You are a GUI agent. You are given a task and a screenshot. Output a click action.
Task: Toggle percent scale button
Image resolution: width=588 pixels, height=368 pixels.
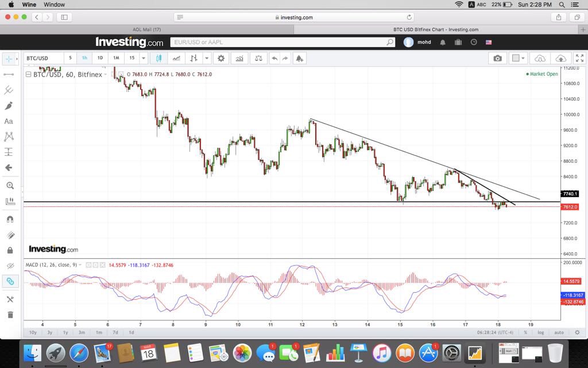(x=525, y=332)
